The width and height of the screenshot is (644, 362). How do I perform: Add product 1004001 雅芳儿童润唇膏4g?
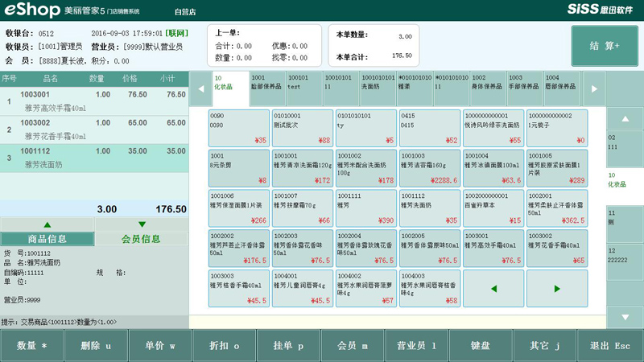click(x=303, y=289)
